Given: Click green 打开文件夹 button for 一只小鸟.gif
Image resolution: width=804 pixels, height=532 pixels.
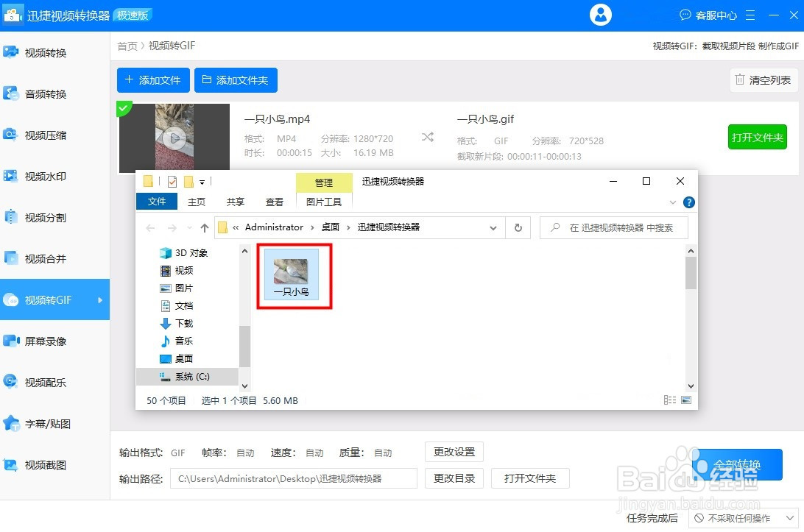Looking at the screenshot, I should (758, 137).
